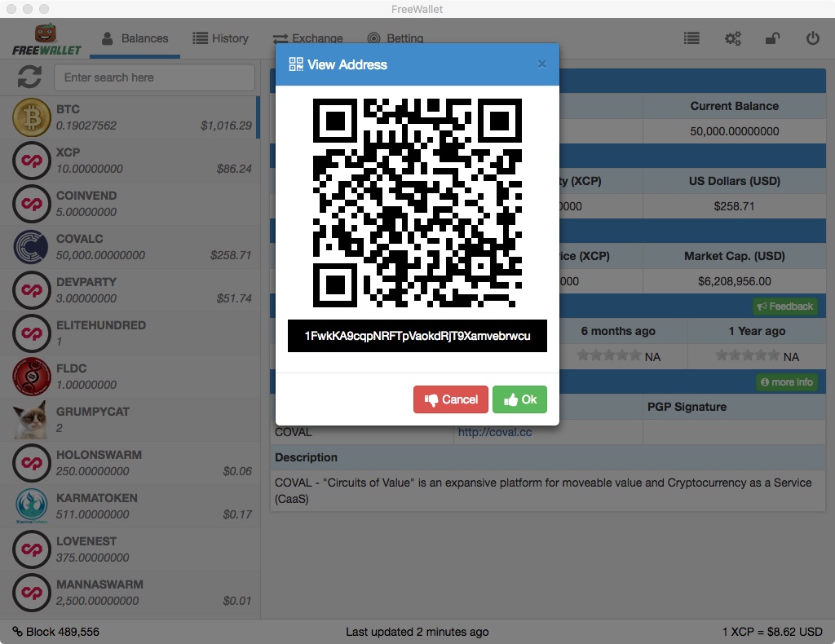Image resolution: width=835 pixels, height=644 pixels.
Task: Confirm with the green Ok button
Action: point(519,399)
